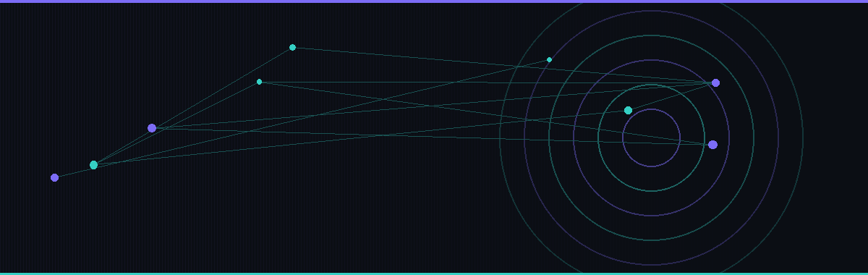
Task: Select the second teal ring from the center
Action: click(548, 137)
